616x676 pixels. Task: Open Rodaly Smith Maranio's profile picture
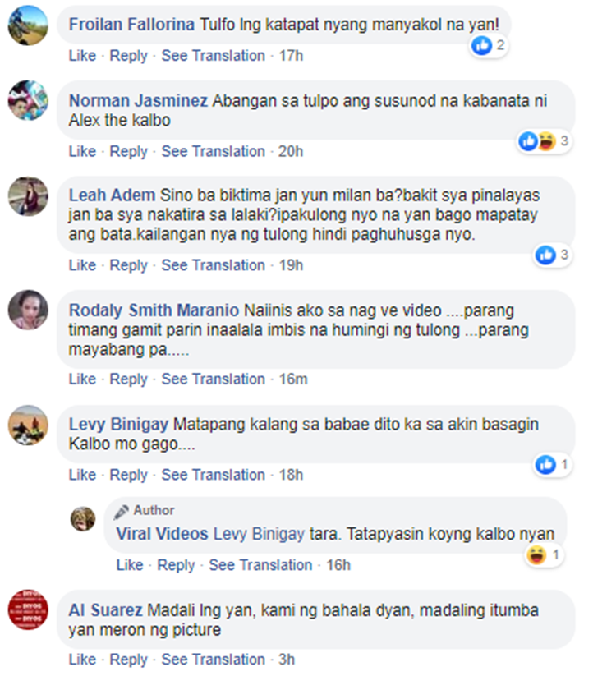(x=28, y=310)
